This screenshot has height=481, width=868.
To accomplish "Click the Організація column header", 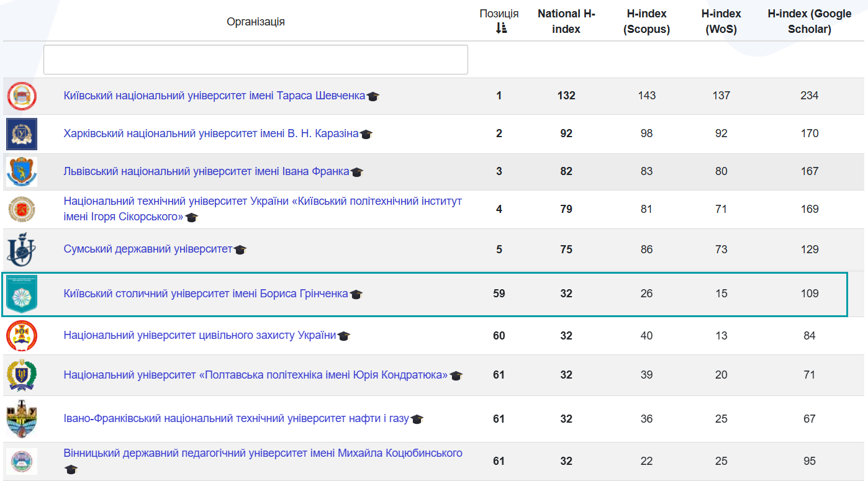I will tap(255, 22).
